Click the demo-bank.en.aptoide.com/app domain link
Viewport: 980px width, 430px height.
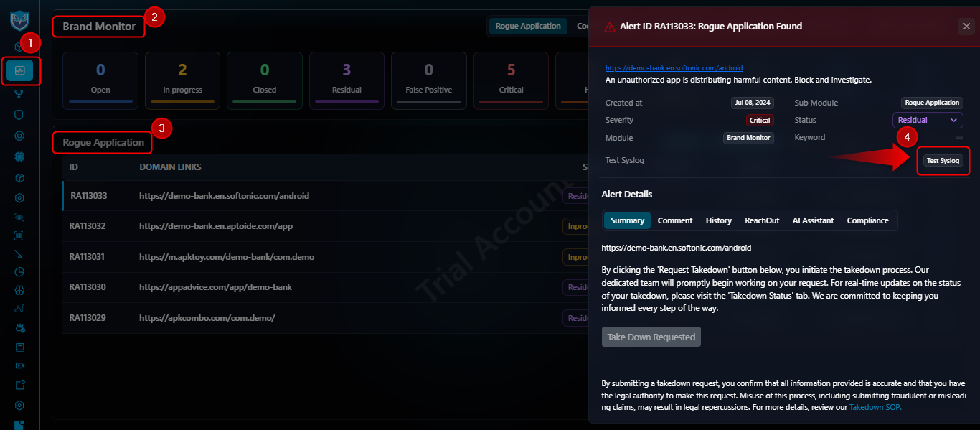(216, 226)
